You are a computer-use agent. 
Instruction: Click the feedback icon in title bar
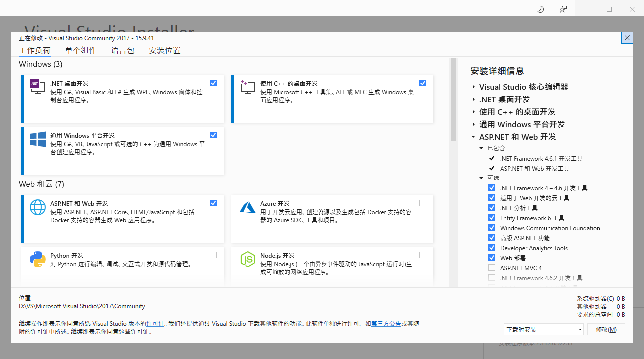click(x=563, y=9)
